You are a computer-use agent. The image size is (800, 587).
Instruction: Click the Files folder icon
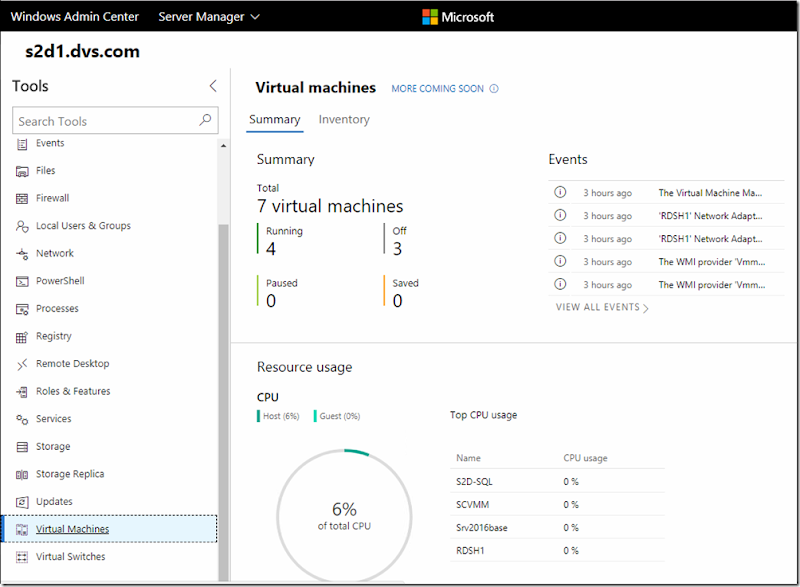coord(22,171)
